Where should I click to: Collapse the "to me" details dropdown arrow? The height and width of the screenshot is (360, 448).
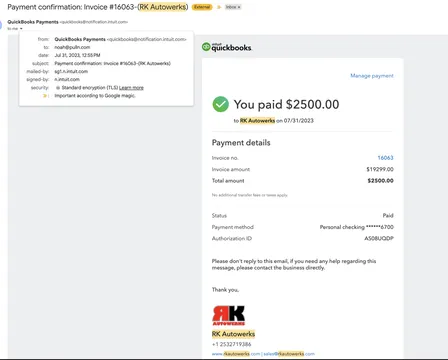(x=21, y=29)
